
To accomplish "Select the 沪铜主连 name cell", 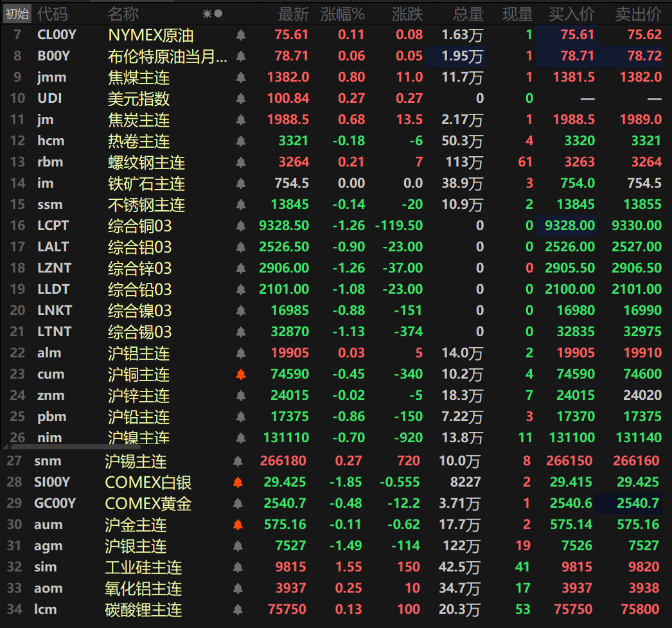I will pos(138,374).
